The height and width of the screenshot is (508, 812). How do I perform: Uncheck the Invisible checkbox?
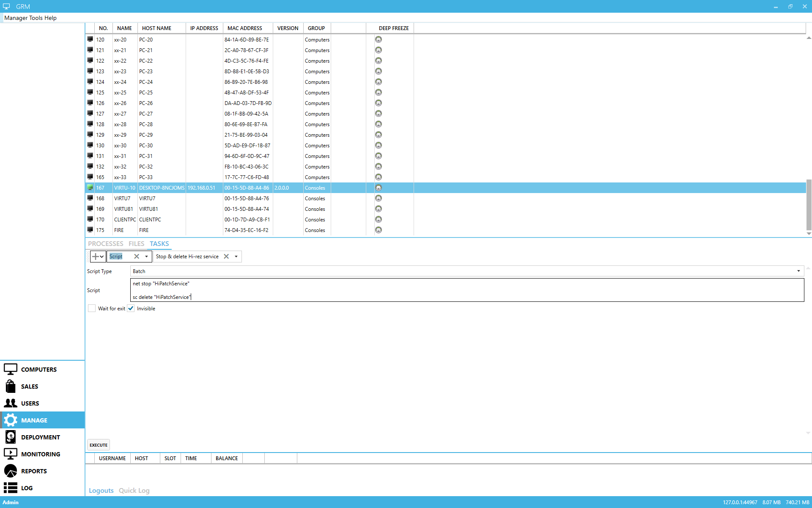pyautogui.click(x=131, y=308)
